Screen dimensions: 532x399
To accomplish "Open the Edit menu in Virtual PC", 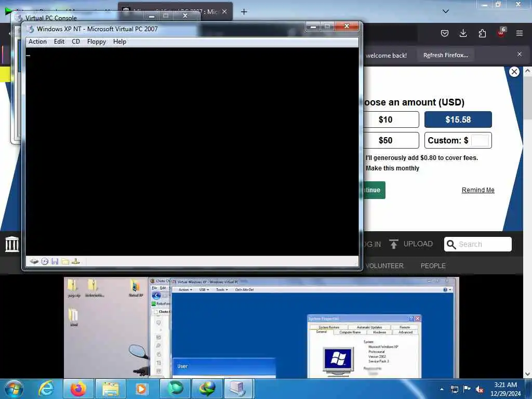I will click(59, 42).
